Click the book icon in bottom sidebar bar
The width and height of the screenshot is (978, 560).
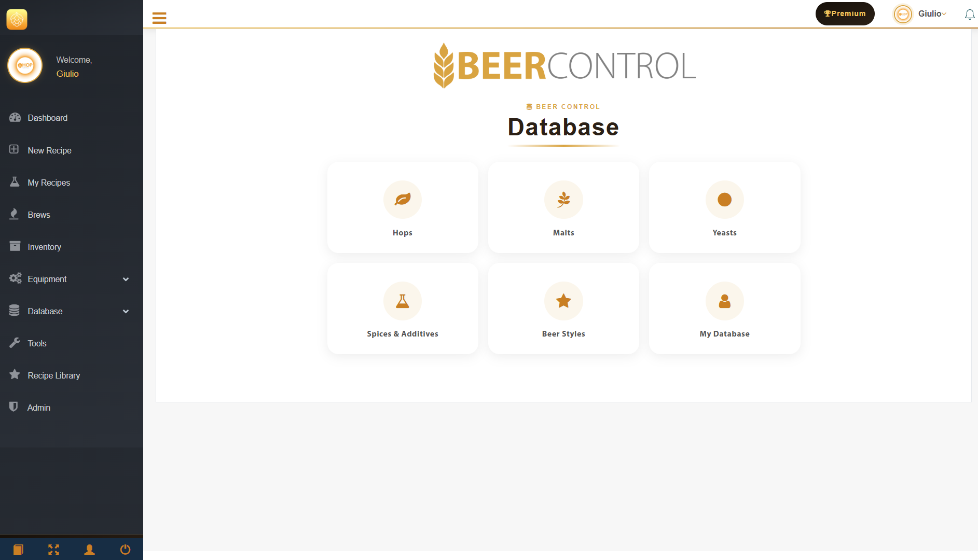[18, 549]
